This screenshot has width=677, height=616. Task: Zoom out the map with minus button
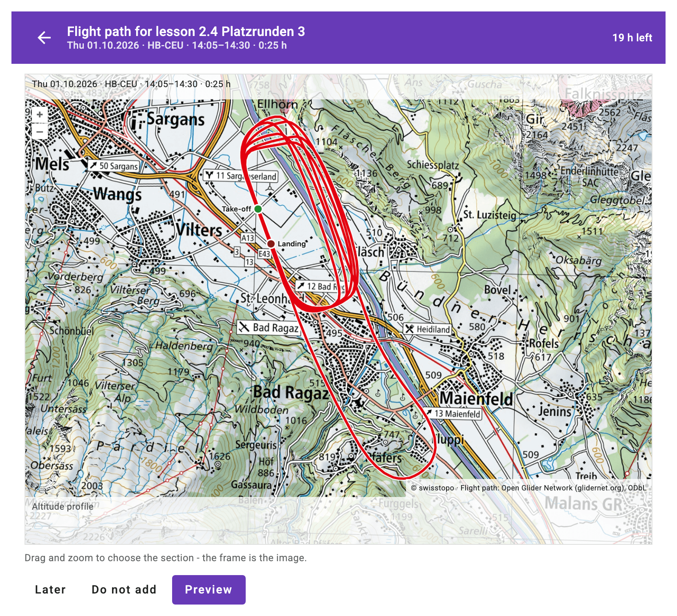click(40, 132)
